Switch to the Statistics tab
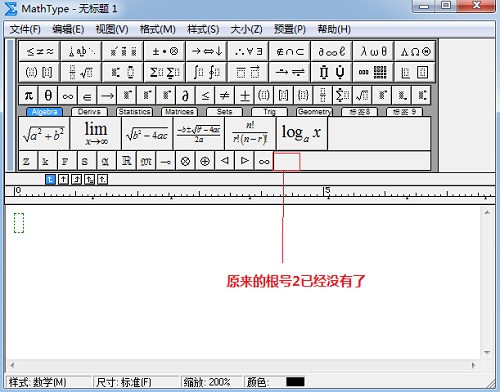The image size is (500, 392). pos(134,112)
